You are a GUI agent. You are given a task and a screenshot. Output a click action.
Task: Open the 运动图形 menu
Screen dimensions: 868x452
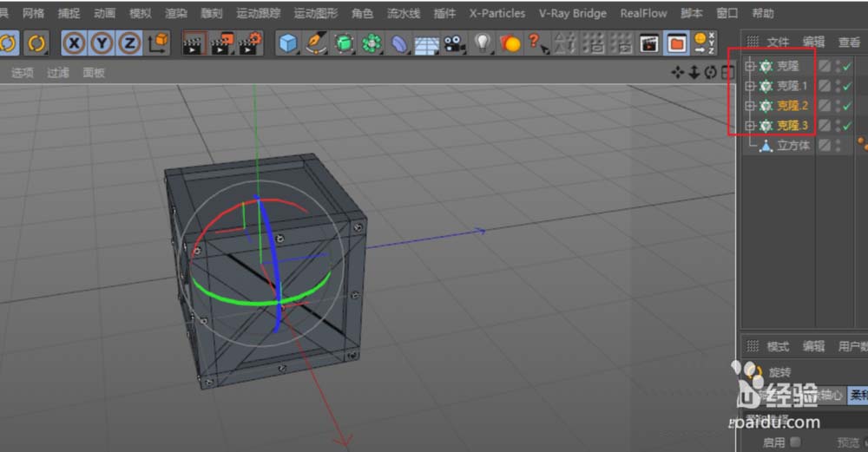(316, 13)
